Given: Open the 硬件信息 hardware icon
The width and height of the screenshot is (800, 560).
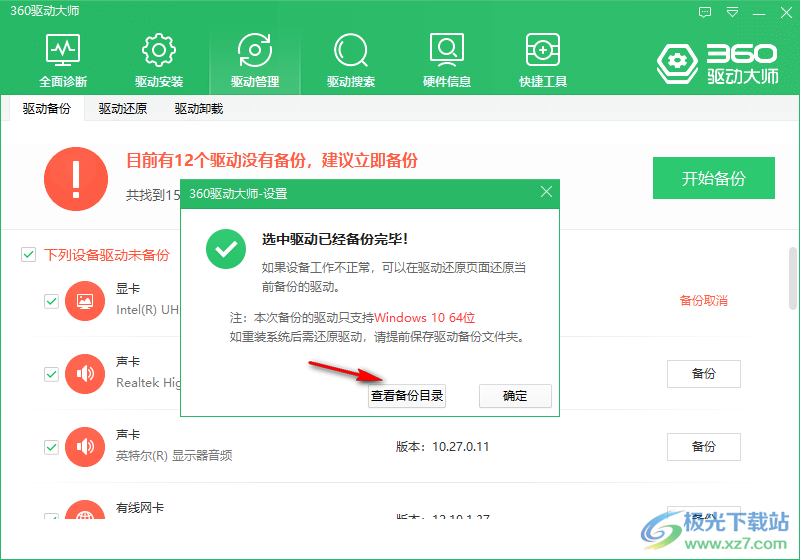Looking at the screenshot, I should tap(446, 60).
